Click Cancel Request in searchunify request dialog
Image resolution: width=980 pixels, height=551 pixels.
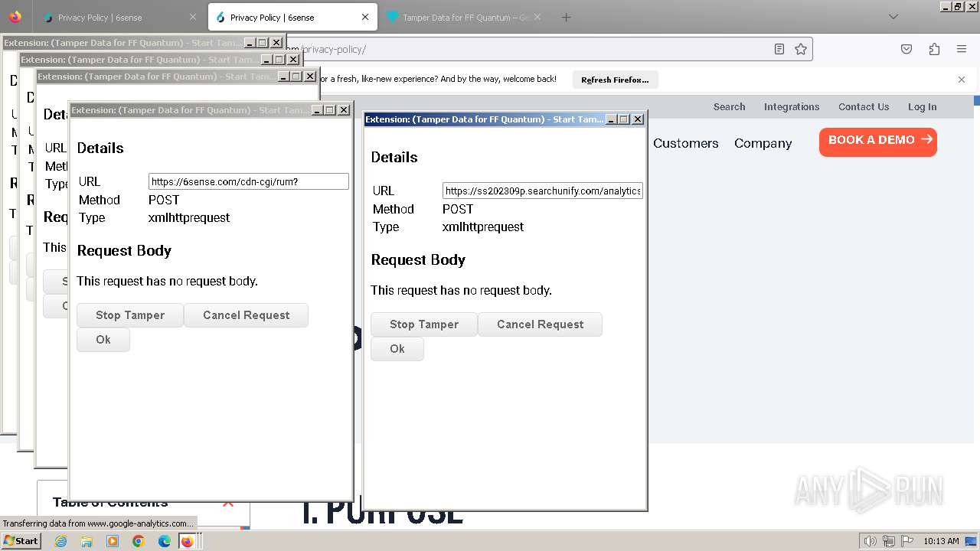tap(540, 324)
